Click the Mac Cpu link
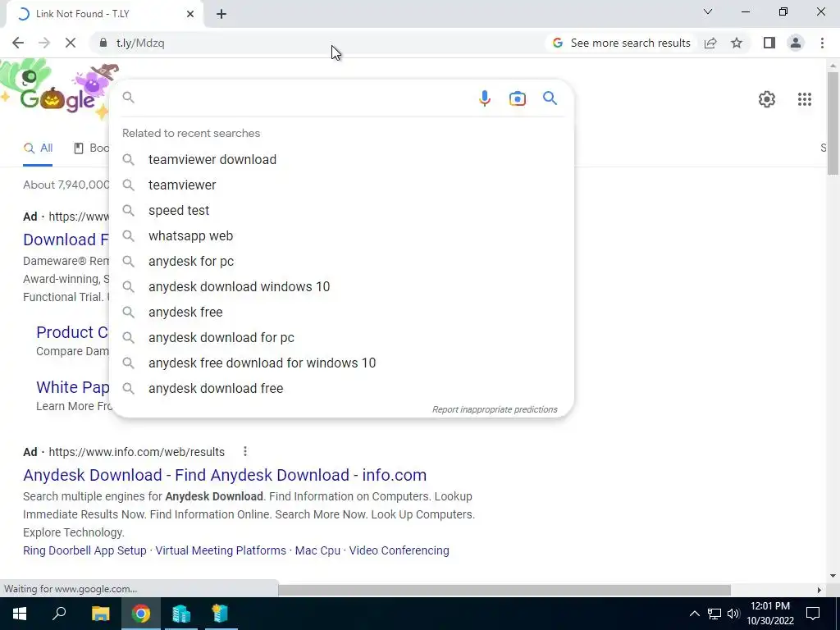 (x=317, y=550)
